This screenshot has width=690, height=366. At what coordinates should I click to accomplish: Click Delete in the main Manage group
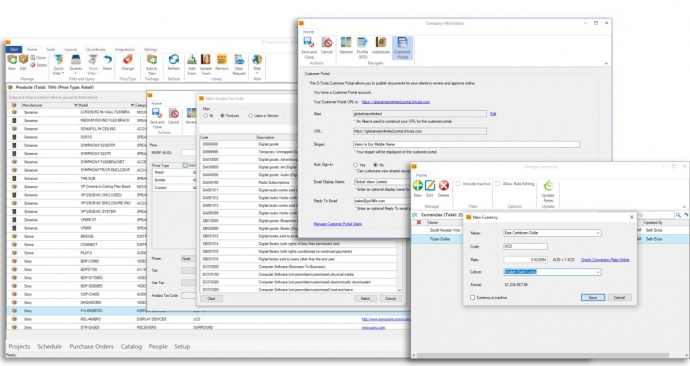click(38, 65)
